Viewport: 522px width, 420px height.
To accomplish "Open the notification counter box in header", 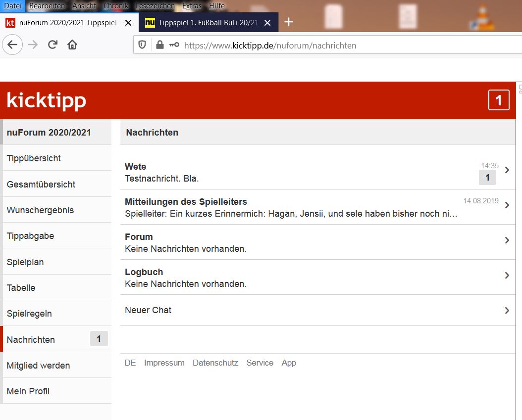I will pos(498,100).
